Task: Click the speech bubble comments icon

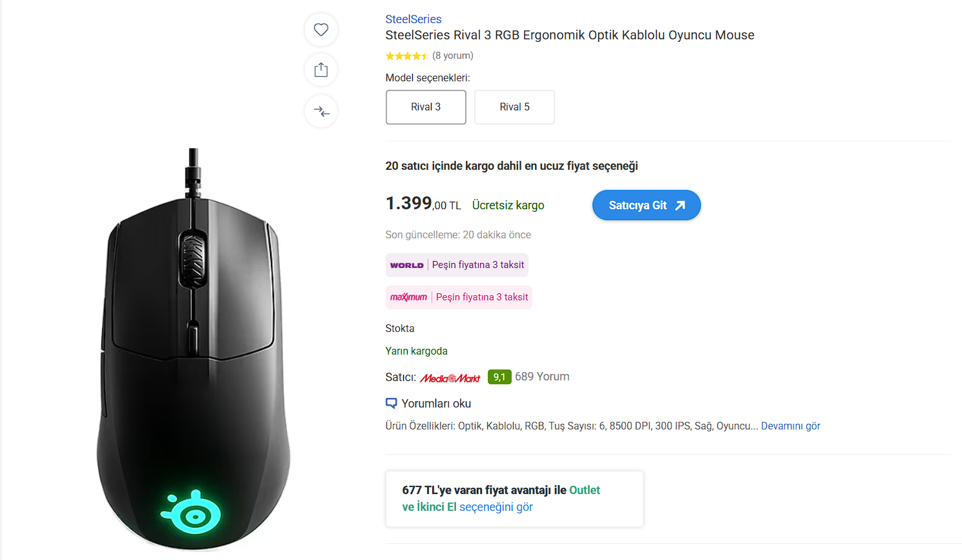Action: pyautogui.click(x=391, y=404)
